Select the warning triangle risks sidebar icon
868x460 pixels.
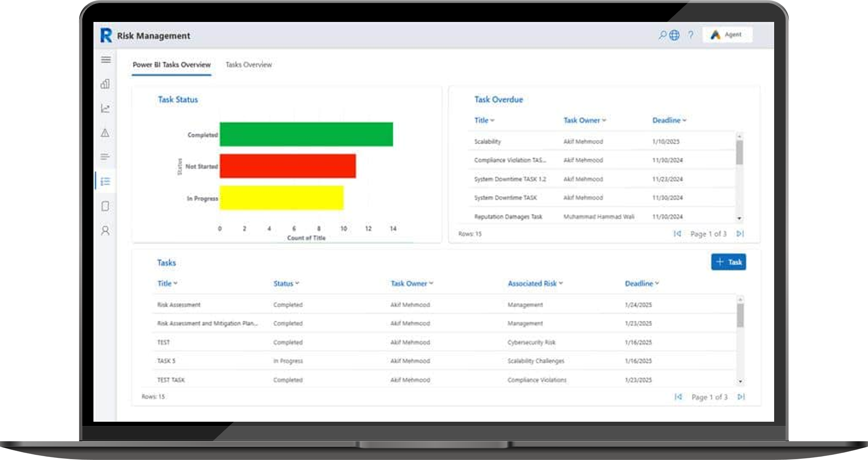click(105, 133)
